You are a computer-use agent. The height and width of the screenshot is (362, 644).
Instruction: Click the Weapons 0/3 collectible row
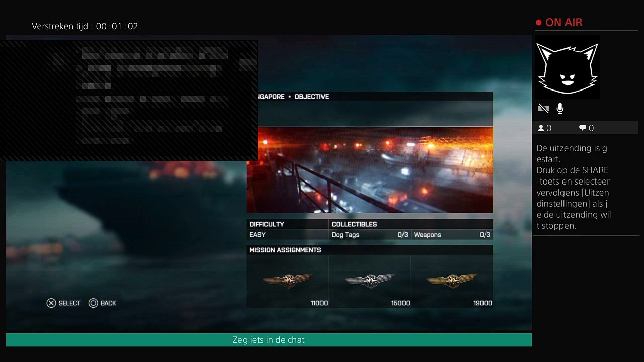pyautogui.click(x=452, y=235)
